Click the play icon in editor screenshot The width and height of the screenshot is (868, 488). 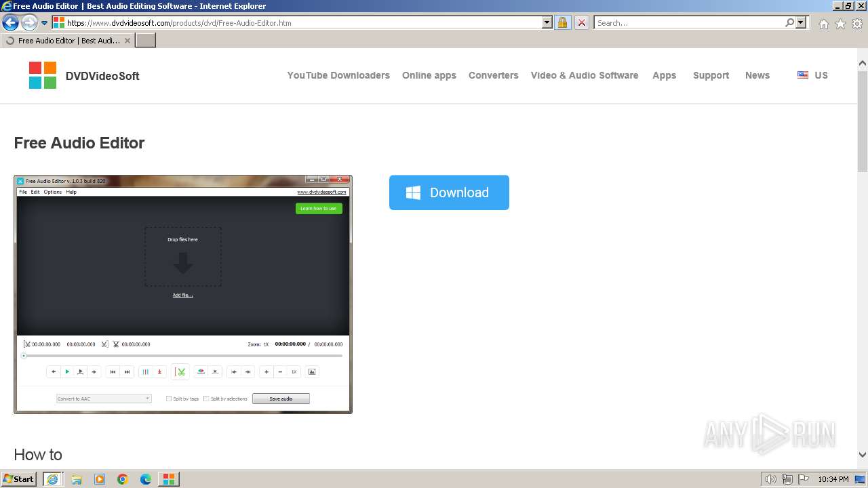67,371
